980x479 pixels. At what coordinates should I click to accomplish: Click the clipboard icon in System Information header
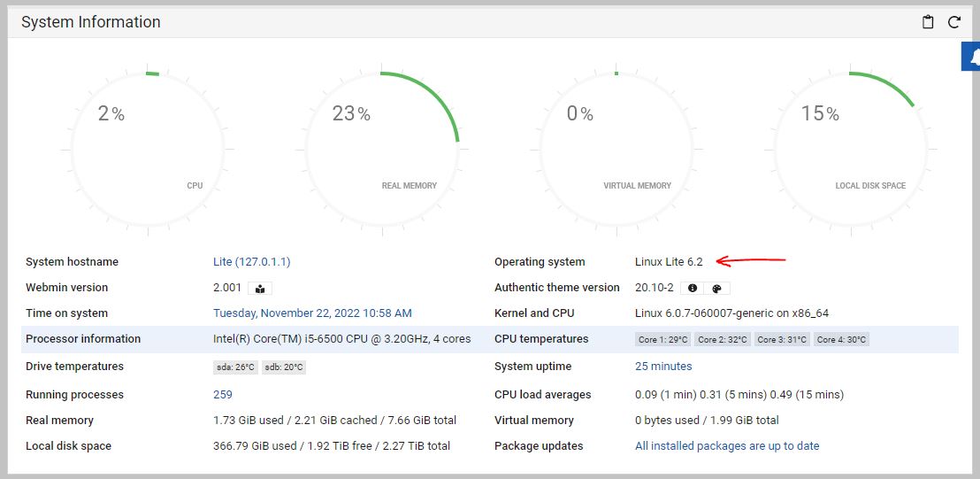pos(928,22)
